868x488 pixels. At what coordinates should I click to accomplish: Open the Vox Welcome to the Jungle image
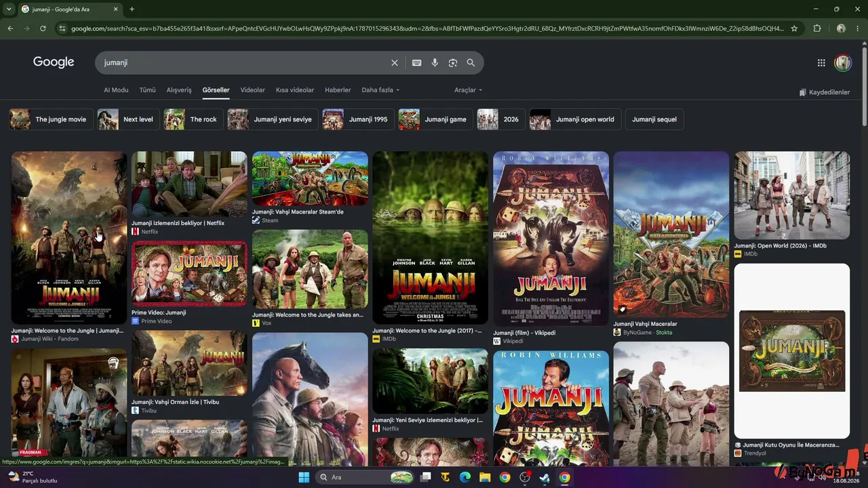tap(310, 269)
